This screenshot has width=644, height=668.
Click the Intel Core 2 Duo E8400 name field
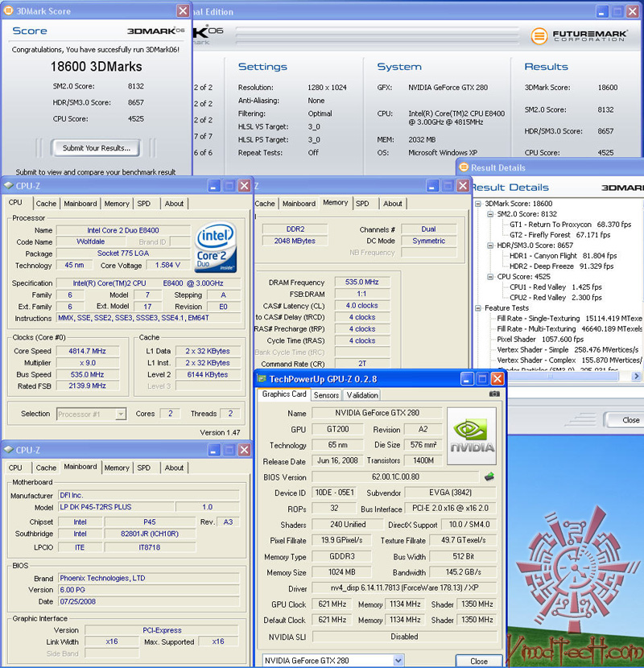click(x=123, y=230)
